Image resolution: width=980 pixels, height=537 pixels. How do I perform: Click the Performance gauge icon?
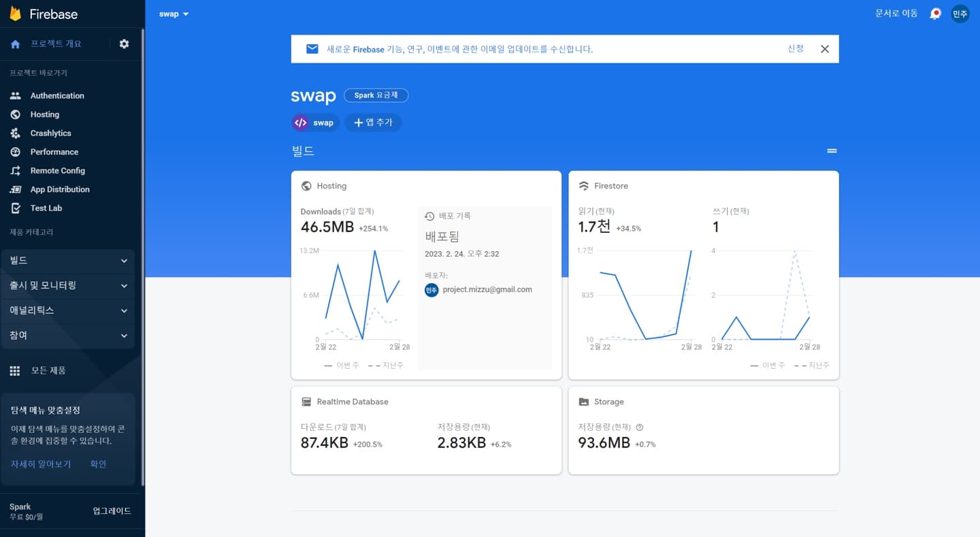[16, 152]
